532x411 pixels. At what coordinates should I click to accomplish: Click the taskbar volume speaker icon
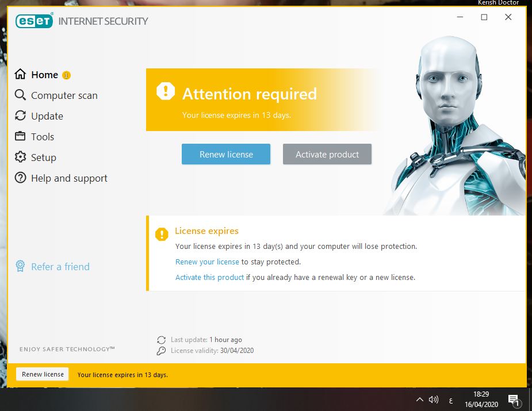[x=434, y=400]
